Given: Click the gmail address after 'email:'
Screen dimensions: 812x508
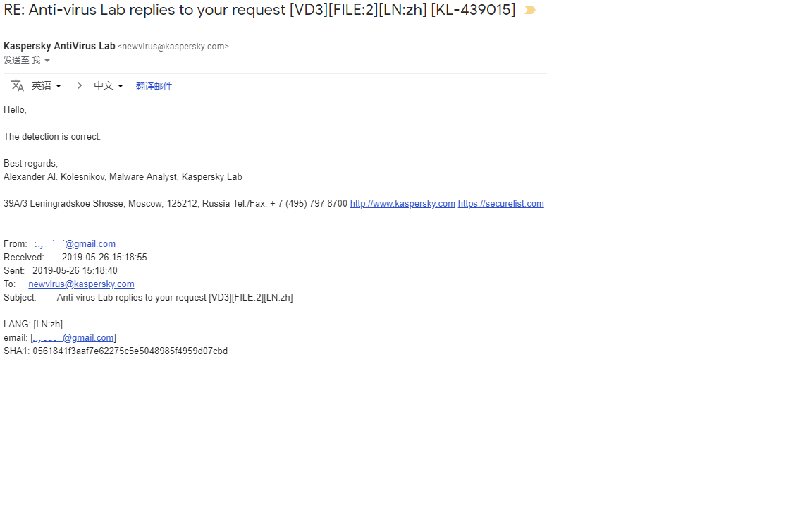Looking at the screenshot, I should (x=73, y=338).
